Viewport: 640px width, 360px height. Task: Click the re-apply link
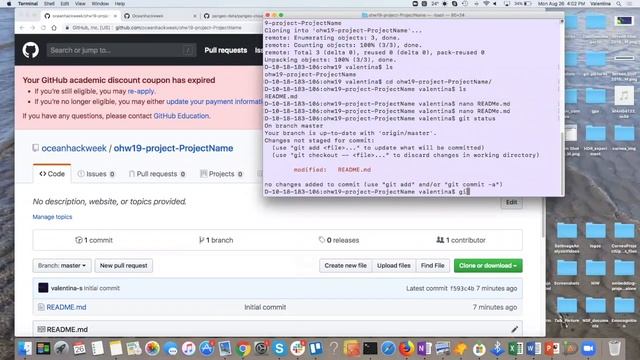(x=141, y=91)
